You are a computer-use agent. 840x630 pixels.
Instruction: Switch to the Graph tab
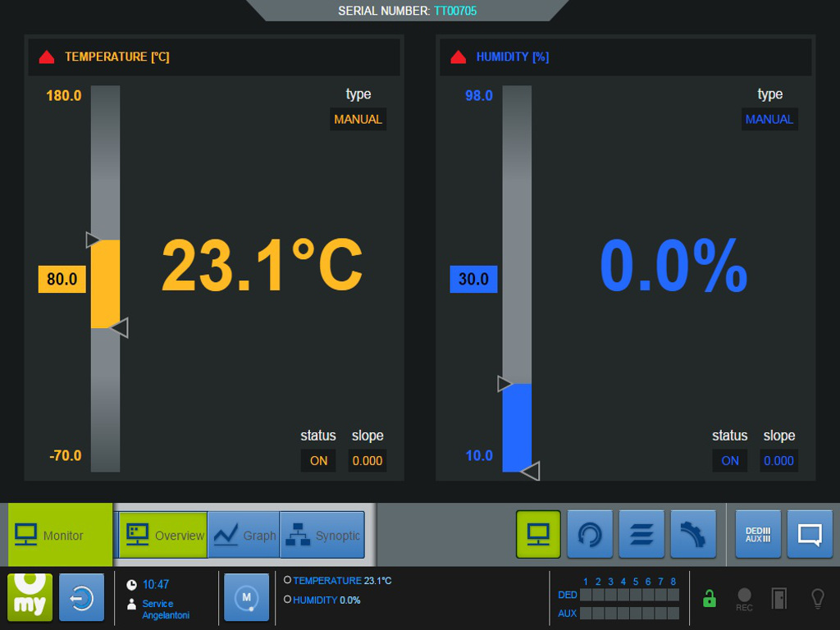pyautogui.click(x=244, y=534)
